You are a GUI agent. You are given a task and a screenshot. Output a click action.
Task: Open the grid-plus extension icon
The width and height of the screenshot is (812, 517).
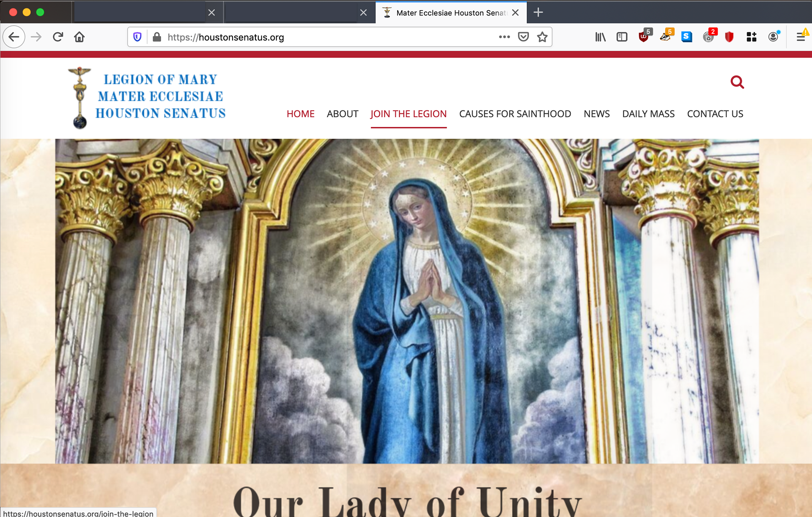(x=752, y=37)
